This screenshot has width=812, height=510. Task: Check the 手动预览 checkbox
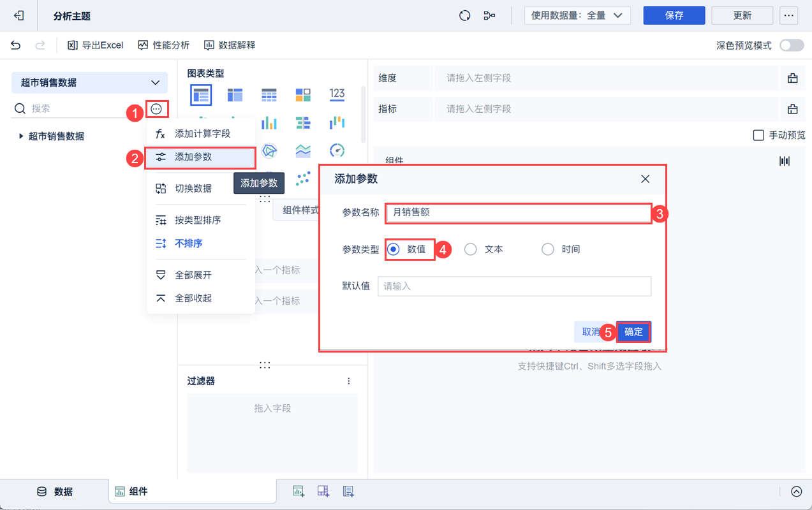click(758, 135)
